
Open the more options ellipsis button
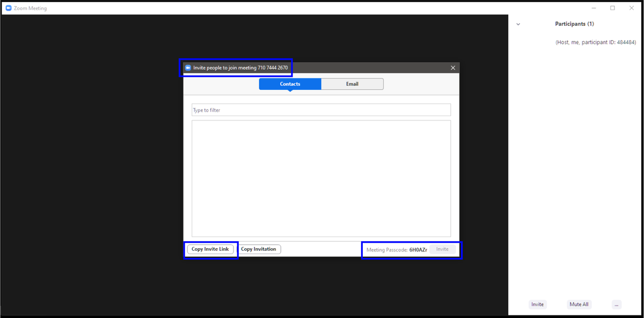click(x=617, y=304)
